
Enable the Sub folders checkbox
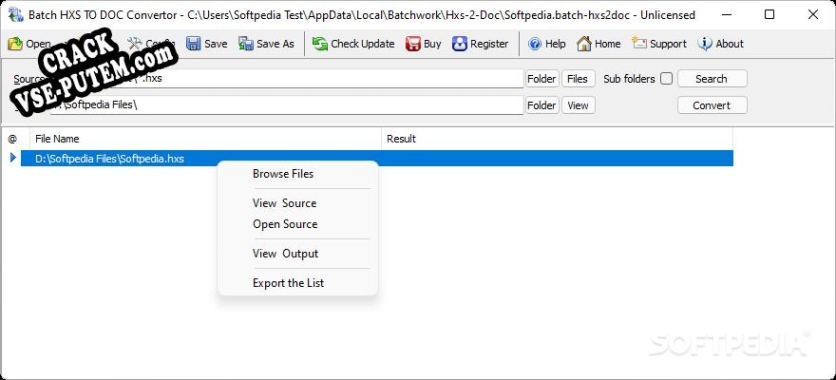(x=666, y=79)
